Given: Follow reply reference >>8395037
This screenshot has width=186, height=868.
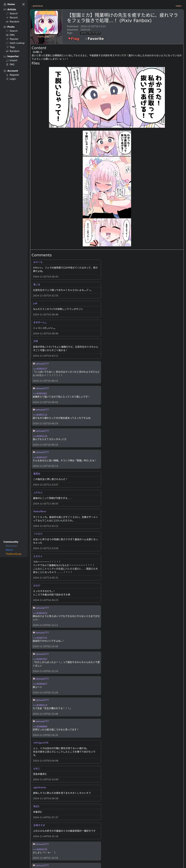Looking at the screenshot, I should [40, 369].
